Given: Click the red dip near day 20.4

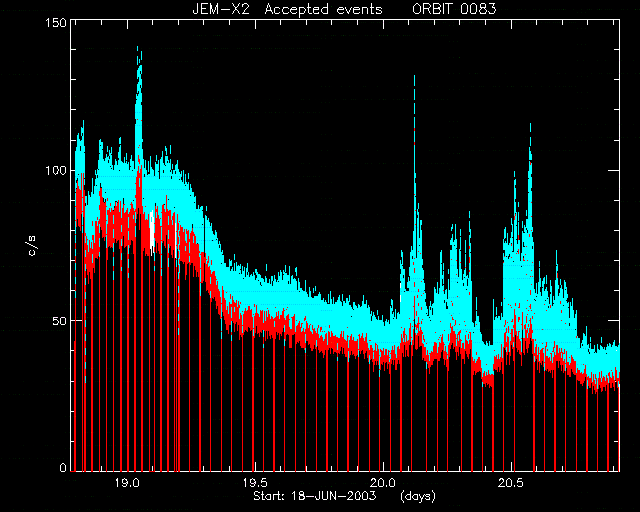Looking at the screenshot, I should tap(487, 380).
